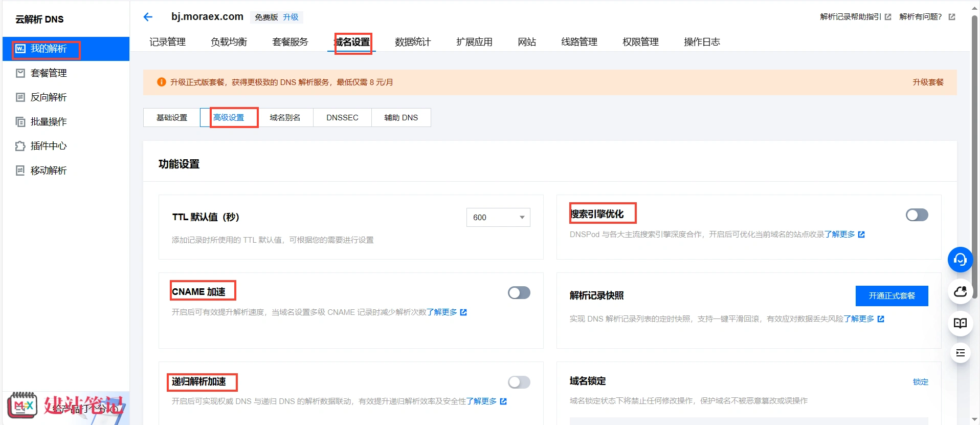This screenshot has width=980, height=425.
Task: Click external link icon after 递归解析加速 了解更多
Action: pos(503,401)
